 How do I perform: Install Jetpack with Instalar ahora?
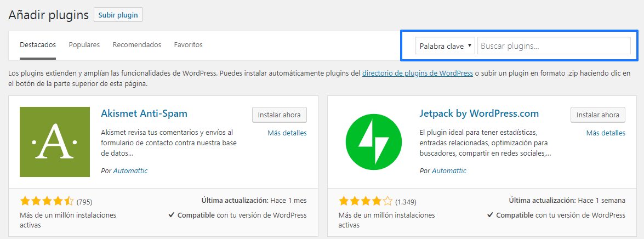pyautogui.click(x=598, y=115)
